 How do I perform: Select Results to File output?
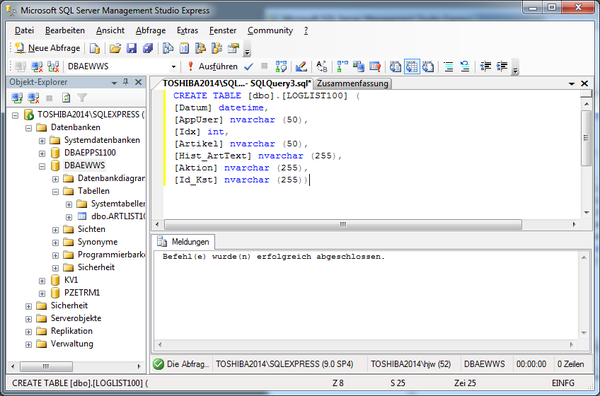pyautogui.click(x=428, y=67)
